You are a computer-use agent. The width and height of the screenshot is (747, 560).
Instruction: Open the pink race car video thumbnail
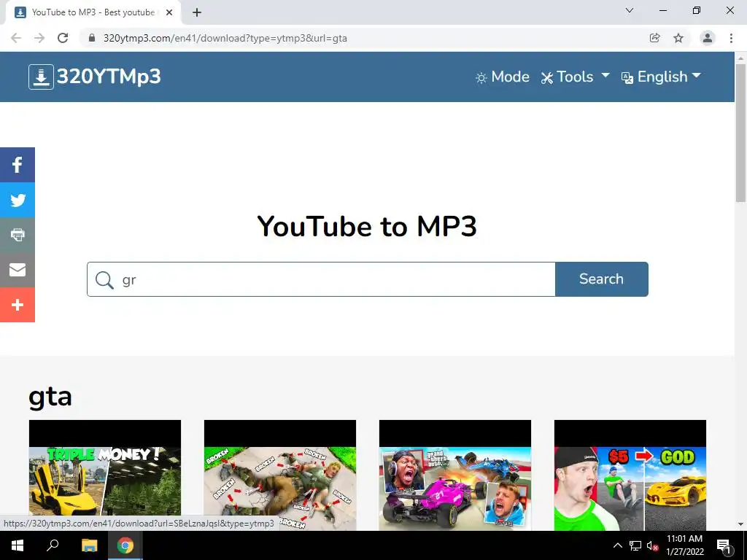pos(455,475)
